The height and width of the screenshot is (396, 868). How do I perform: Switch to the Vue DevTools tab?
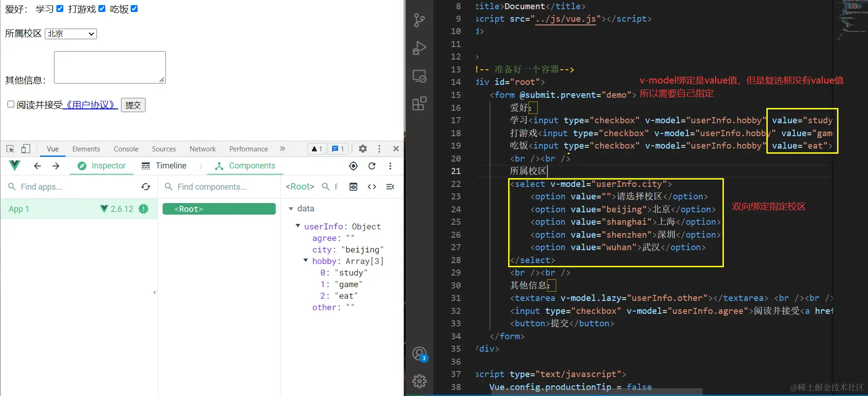53,149
